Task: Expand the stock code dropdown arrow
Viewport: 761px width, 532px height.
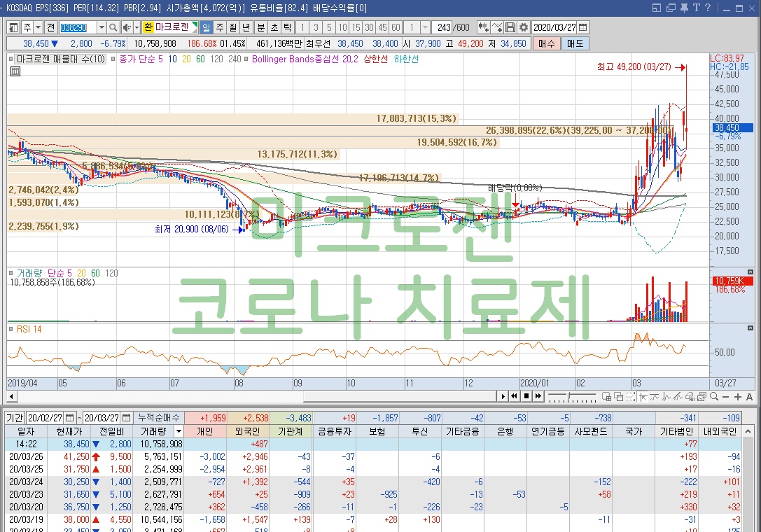Action: [x=102, y=28]
